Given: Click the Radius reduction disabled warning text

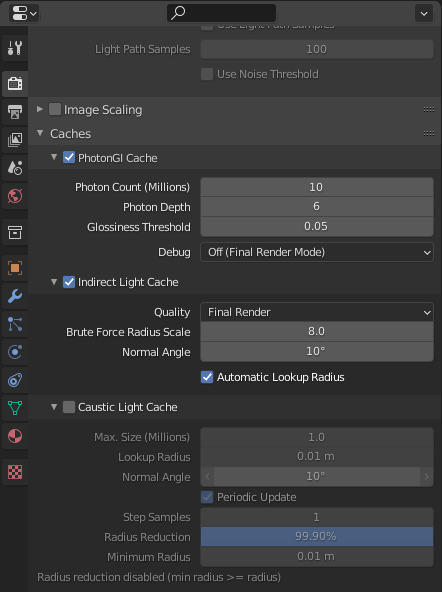Looking at the screenshot, I should pyautogui.click(x=159, y=577).
